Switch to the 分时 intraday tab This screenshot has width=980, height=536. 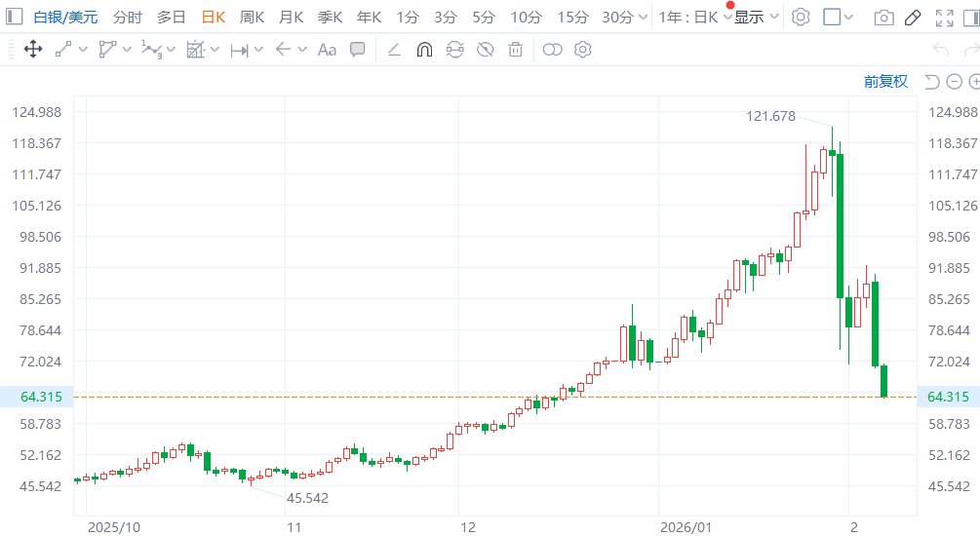(x=127, y=18)
